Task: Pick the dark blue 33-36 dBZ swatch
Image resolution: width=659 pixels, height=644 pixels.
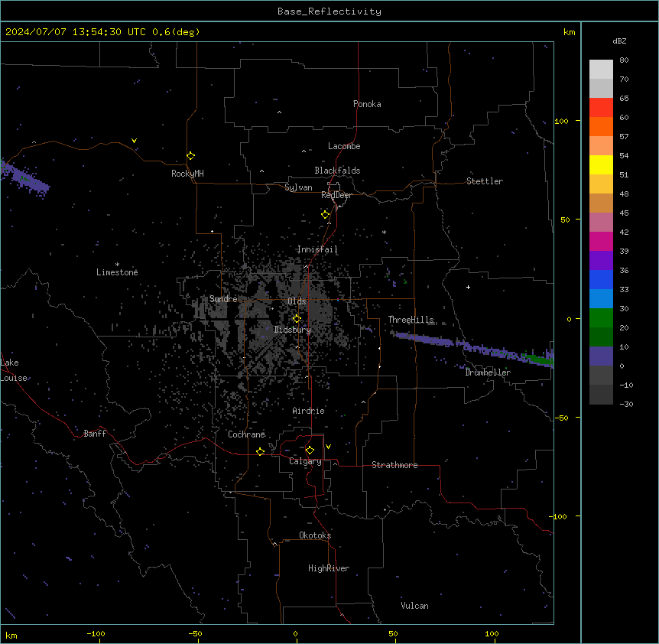Action: (x=601, y=279)
